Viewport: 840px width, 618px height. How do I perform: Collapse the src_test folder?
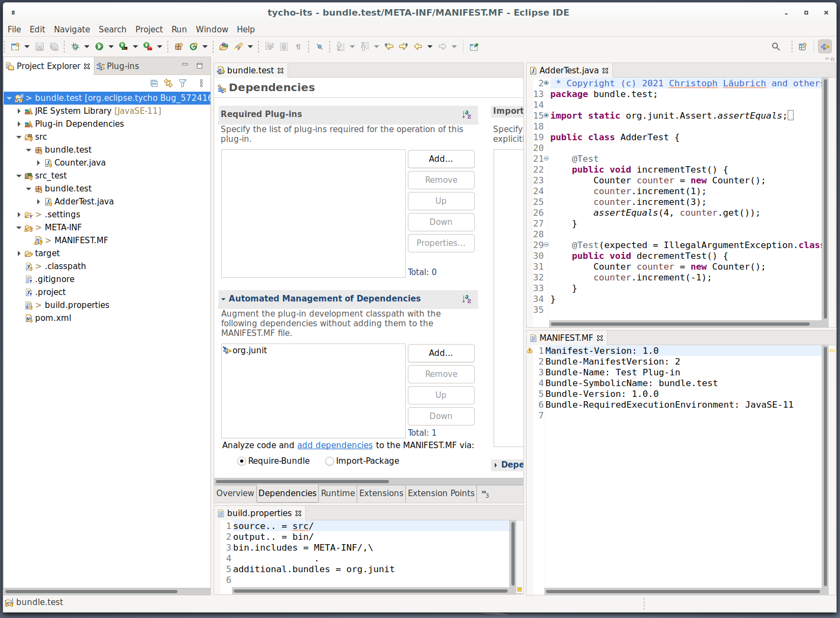point(19,176)
